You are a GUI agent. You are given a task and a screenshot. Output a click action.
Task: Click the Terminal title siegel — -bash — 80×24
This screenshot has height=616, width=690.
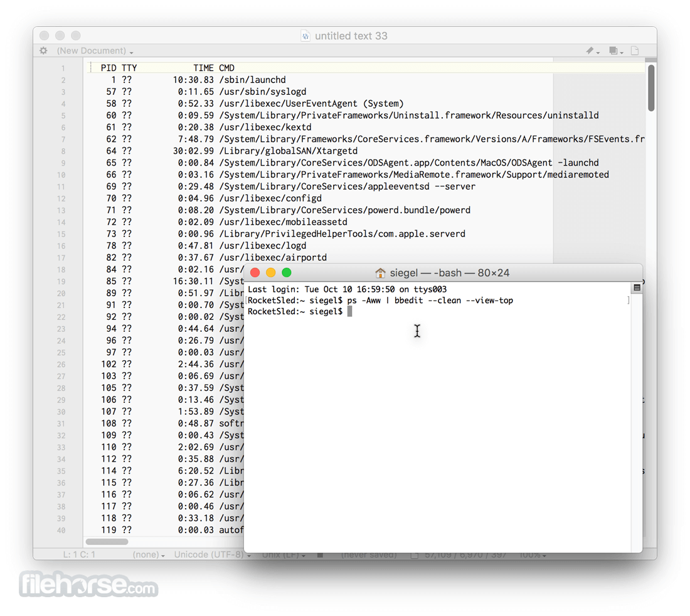[450, 273]
